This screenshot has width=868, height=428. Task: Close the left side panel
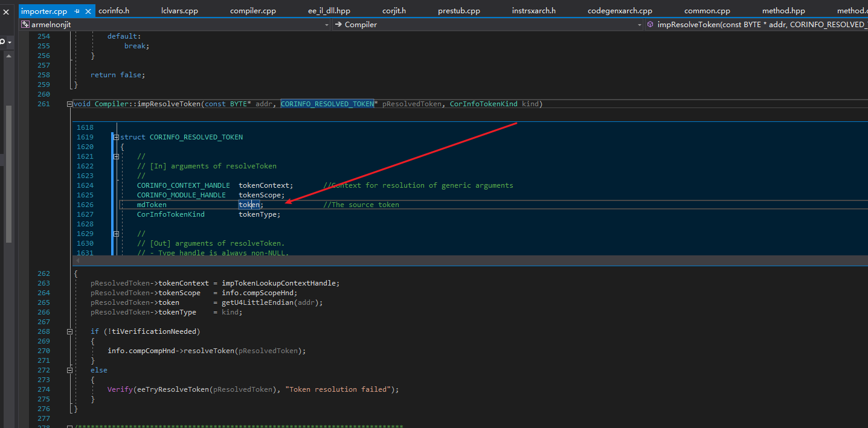coord(5,11)
